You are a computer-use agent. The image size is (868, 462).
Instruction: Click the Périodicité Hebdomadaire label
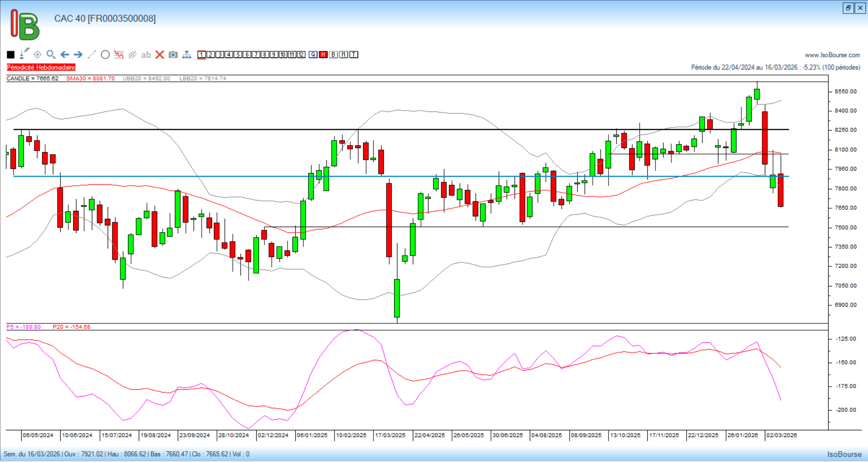[41, 67]
